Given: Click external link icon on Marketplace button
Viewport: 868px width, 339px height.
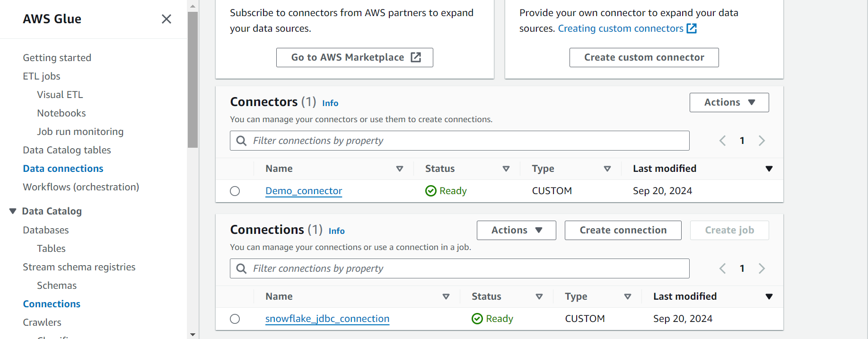Looking at the screenshot, I should [416, 57].
